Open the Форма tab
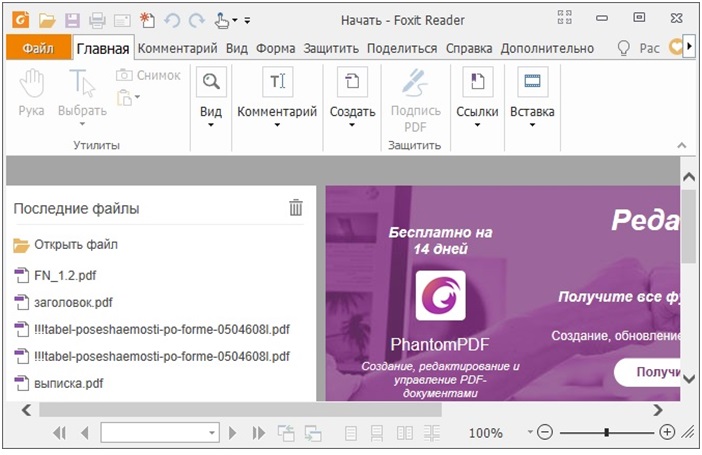This screenshot has height=455, width=702. click(275, 48)
